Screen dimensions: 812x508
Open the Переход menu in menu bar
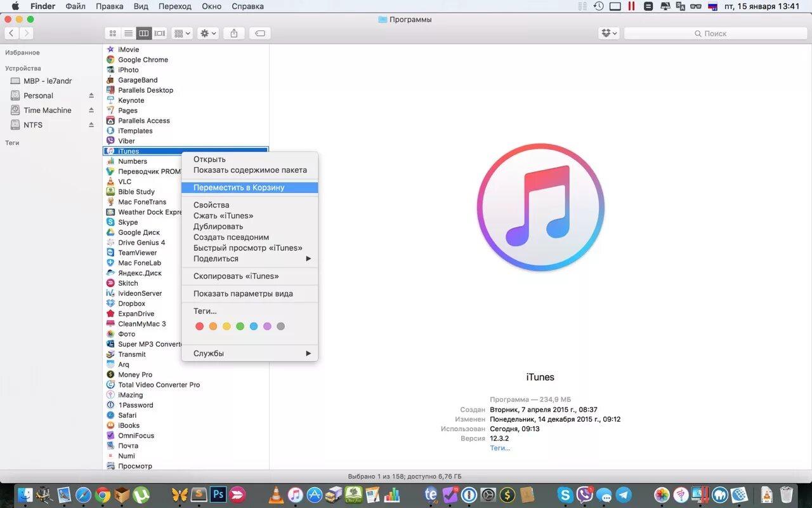pos(175,6)
